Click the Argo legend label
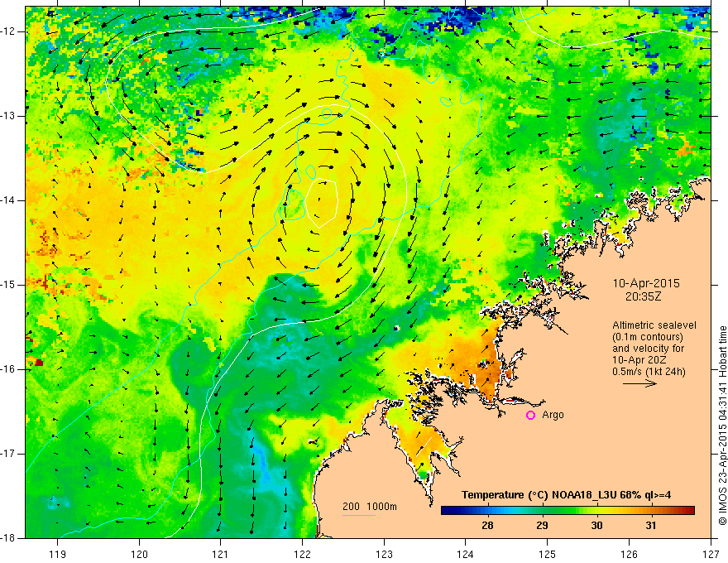Viewport: 728px width, 563px height. pos(553,416)
